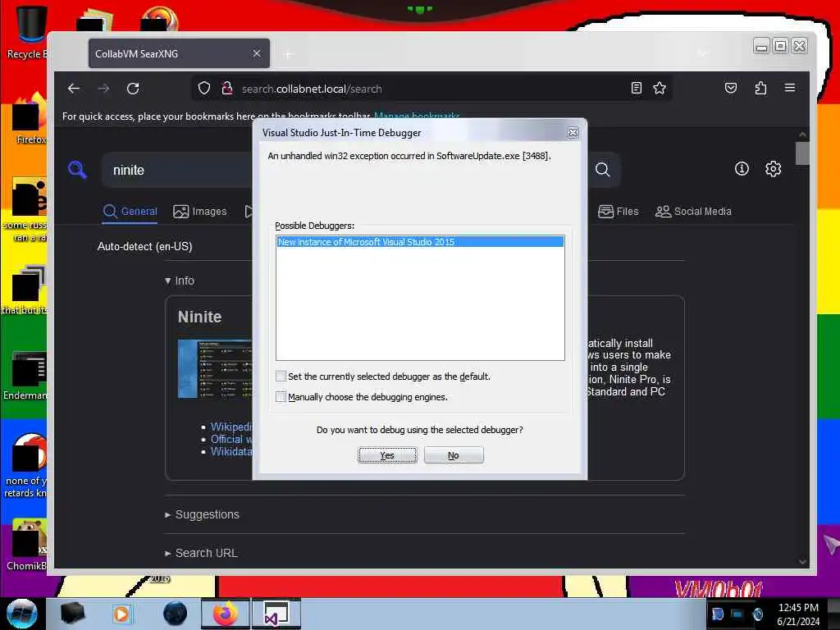Open the Windows Start menu orb
Image resolution: width=840 pixels, height=630 pixels.
21,614
